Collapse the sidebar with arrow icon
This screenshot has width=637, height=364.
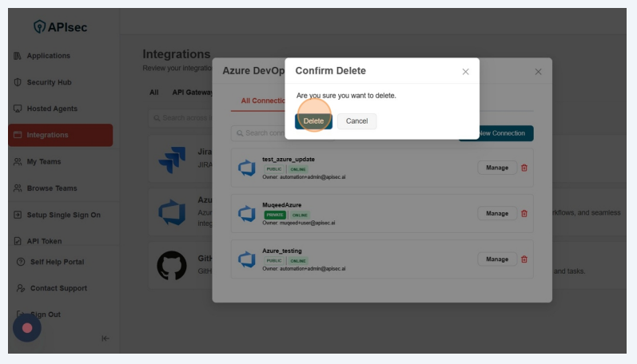click(105, 338)
